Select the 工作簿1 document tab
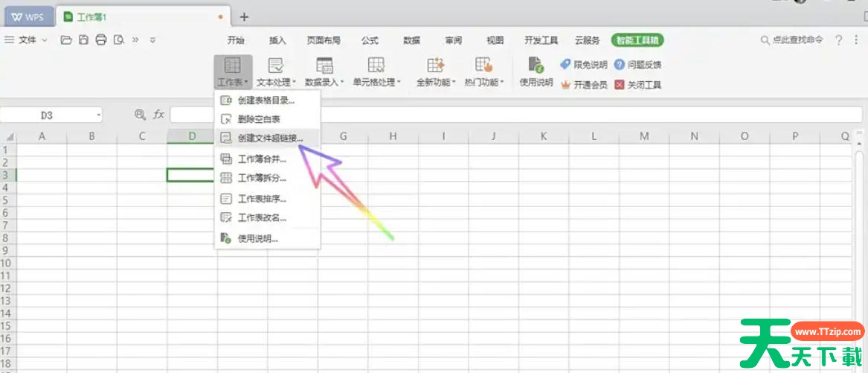Screen dimensions: 868x373 (x=142, y=17)
